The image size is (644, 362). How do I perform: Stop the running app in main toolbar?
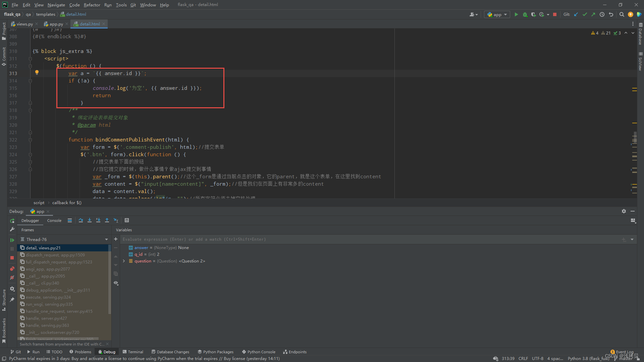pyautogui.click(x=555, y=14)
